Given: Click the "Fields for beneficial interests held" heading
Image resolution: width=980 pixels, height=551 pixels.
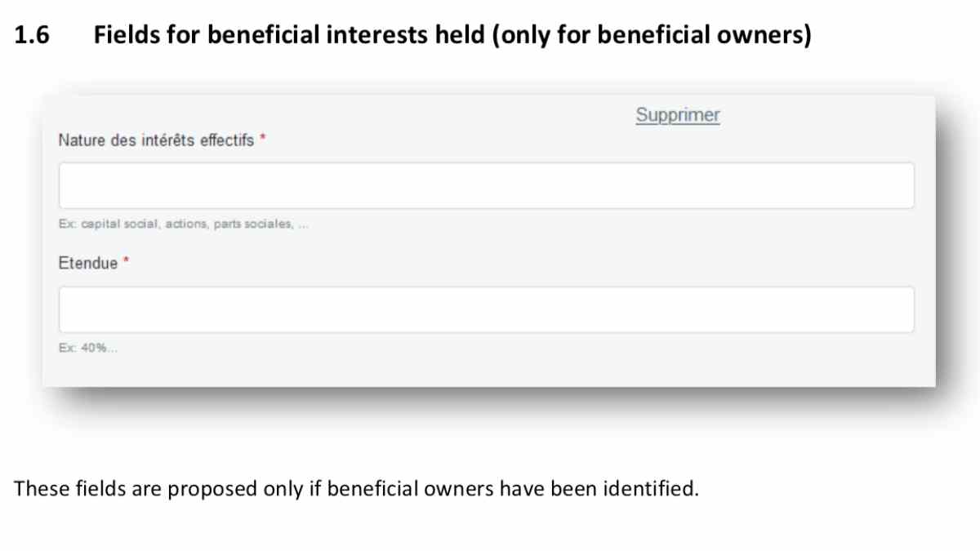Looking at the screenshot, I should (x=290, y=36).
